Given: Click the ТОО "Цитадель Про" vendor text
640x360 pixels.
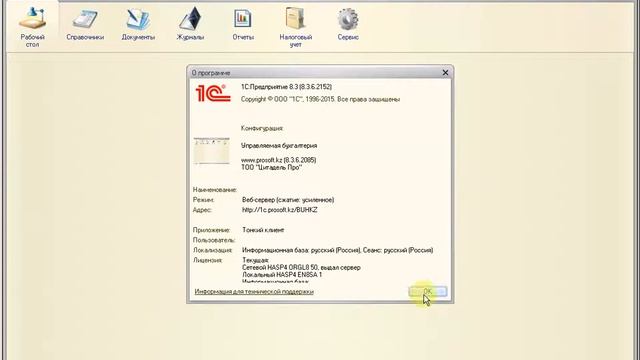Looking at the screenshot, I should [271, 167].
